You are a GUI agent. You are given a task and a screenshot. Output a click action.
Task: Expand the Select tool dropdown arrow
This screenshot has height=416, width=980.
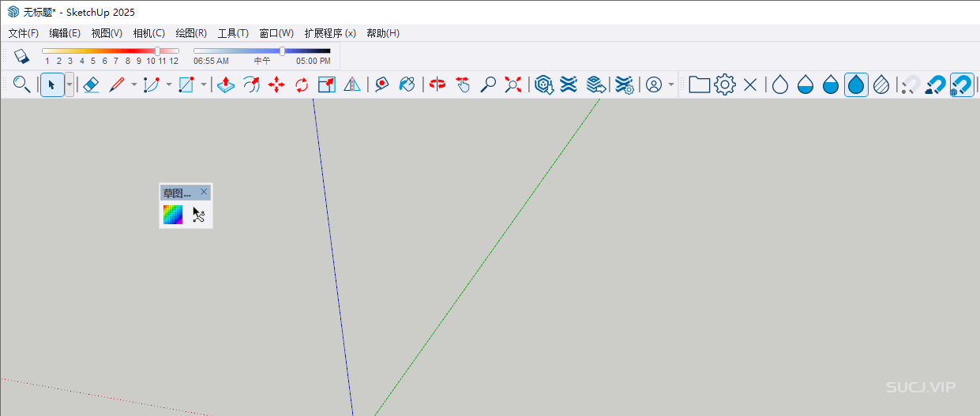point(69,84)
